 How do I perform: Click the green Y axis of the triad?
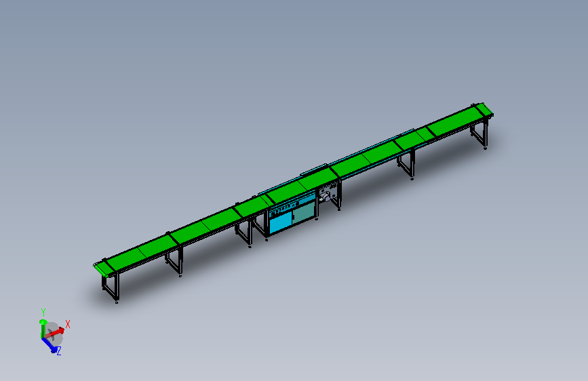pyautogui.click(x=42, y=329)
